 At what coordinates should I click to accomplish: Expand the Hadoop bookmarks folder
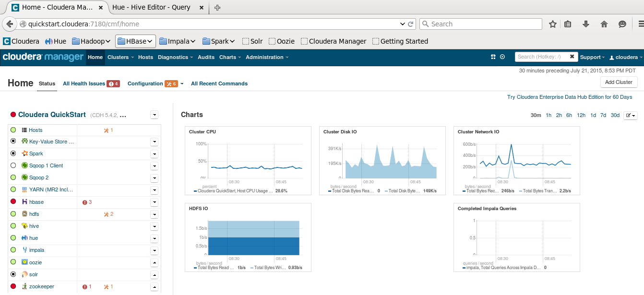pyautogui.click(x=92, y=41)
